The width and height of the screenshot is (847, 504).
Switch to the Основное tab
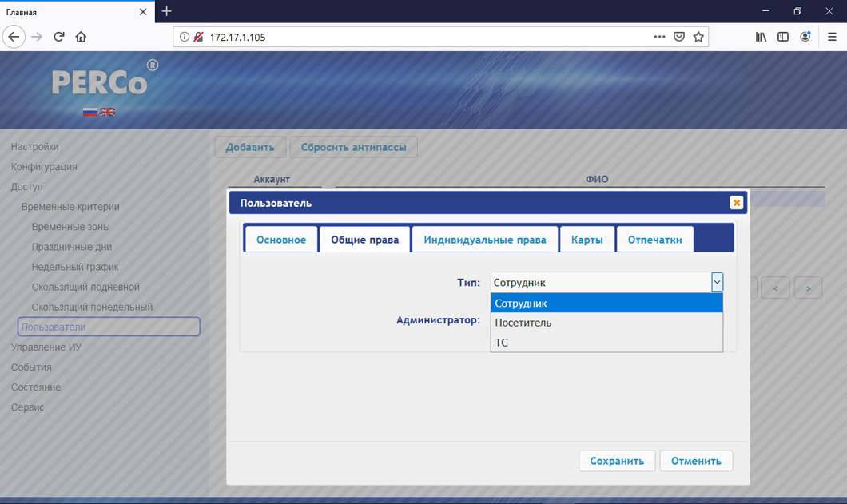281,240
